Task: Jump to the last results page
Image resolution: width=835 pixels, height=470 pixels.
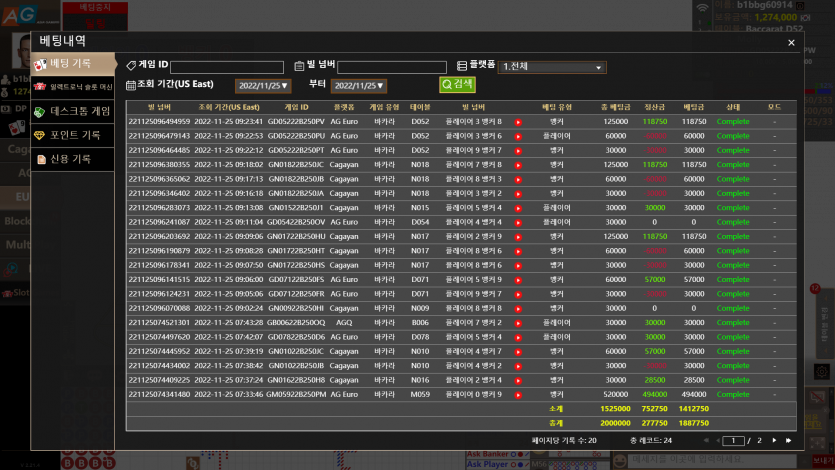Action: (x=789, y=441)
